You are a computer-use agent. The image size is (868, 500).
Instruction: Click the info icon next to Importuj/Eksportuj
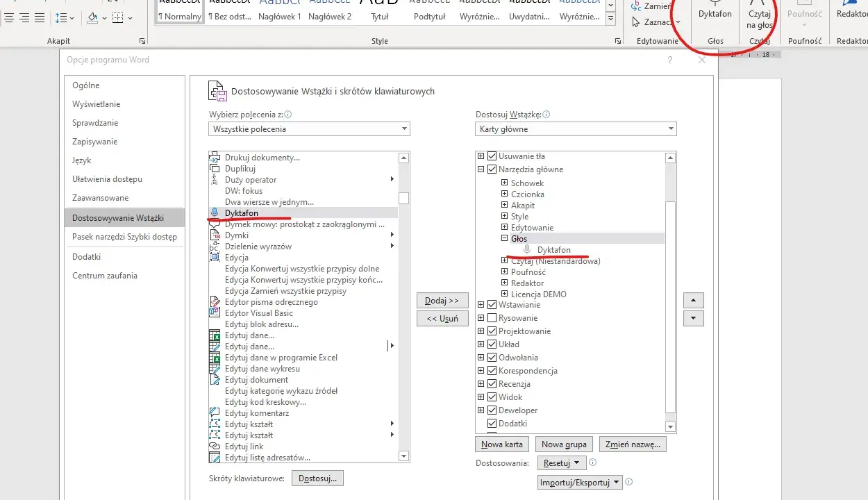tap(628, 482)
